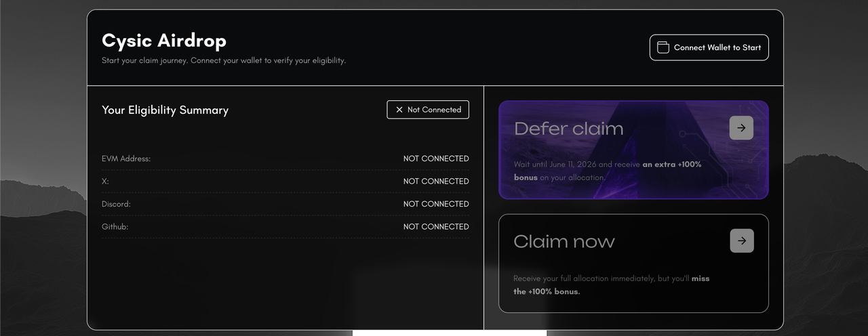Click the extra +100% bonus description text

coord(607,171)
